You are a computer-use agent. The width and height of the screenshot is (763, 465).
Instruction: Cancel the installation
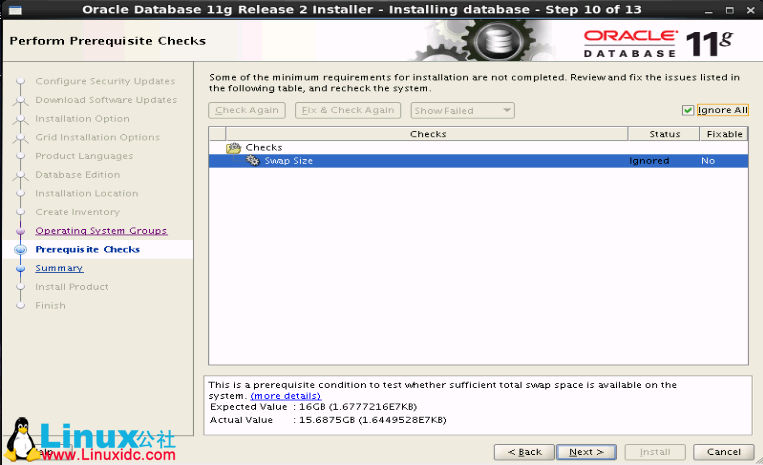[724, 452]
